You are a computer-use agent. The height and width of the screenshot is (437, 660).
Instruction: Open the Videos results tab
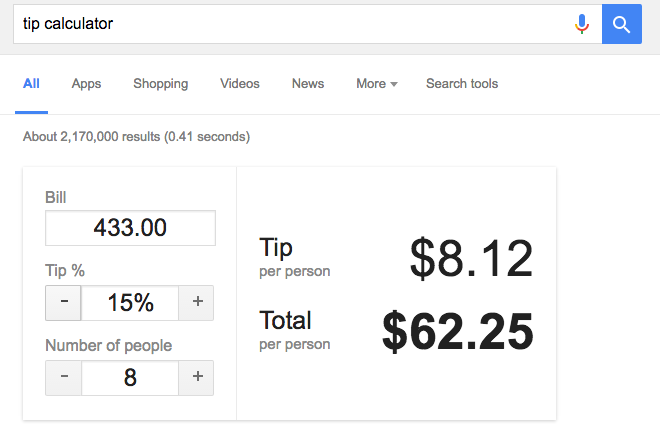[x=240, y=84]
